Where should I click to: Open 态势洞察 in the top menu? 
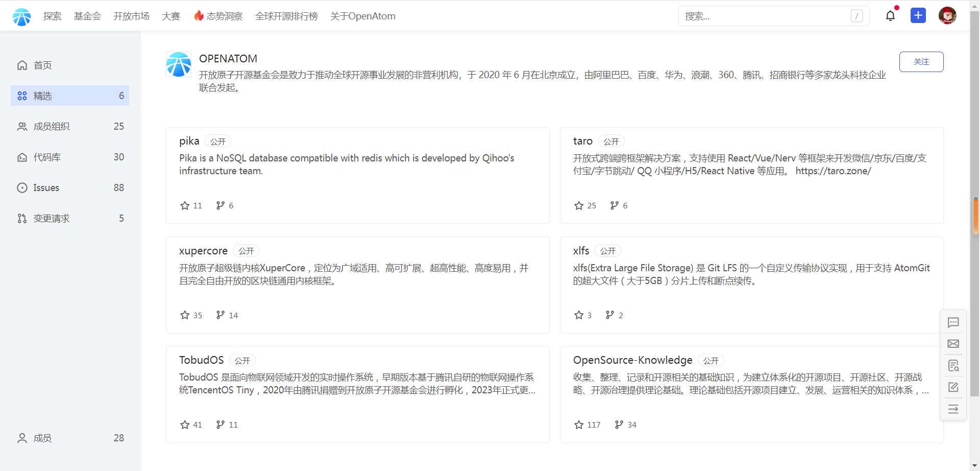point(225,16)
